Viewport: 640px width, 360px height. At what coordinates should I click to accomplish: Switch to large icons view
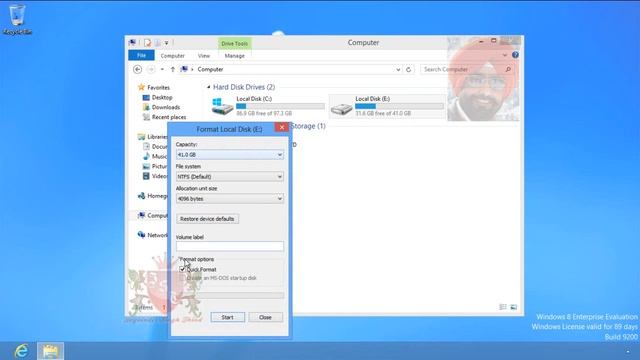(513, 307)
